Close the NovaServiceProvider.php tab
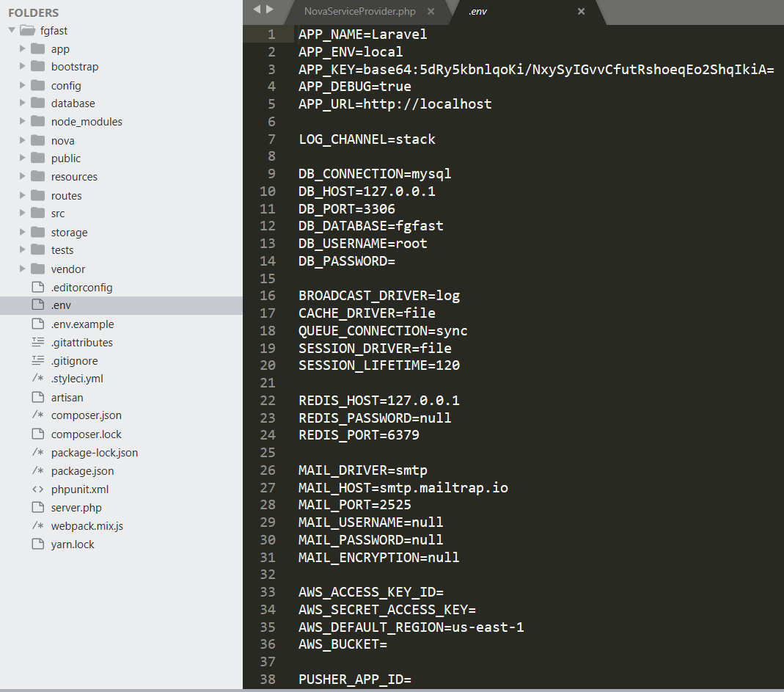Image resolution: width=784 pixels, height=692 pixels. (431, 12)
